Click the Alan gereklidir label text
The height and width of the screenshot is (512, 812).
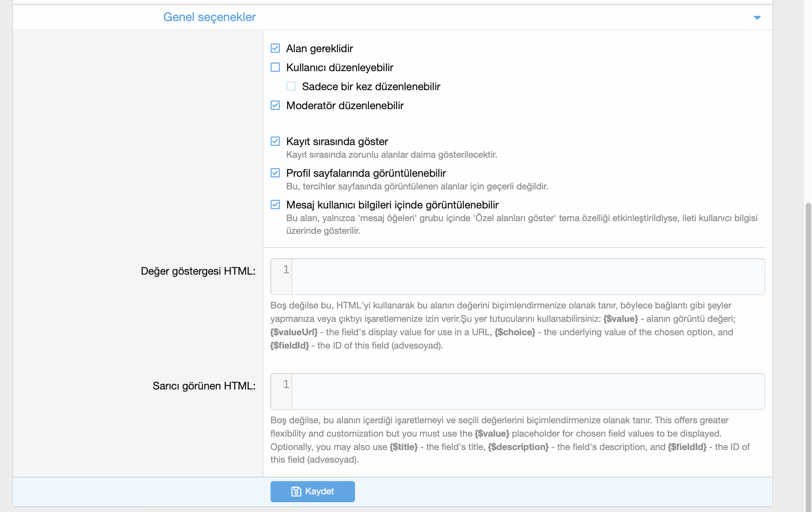point(319,48)
